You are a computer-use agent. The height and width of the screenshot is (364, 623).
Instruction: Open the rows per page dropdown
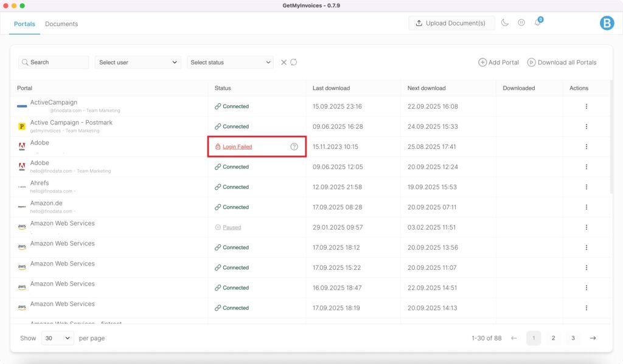pos(58,338)
